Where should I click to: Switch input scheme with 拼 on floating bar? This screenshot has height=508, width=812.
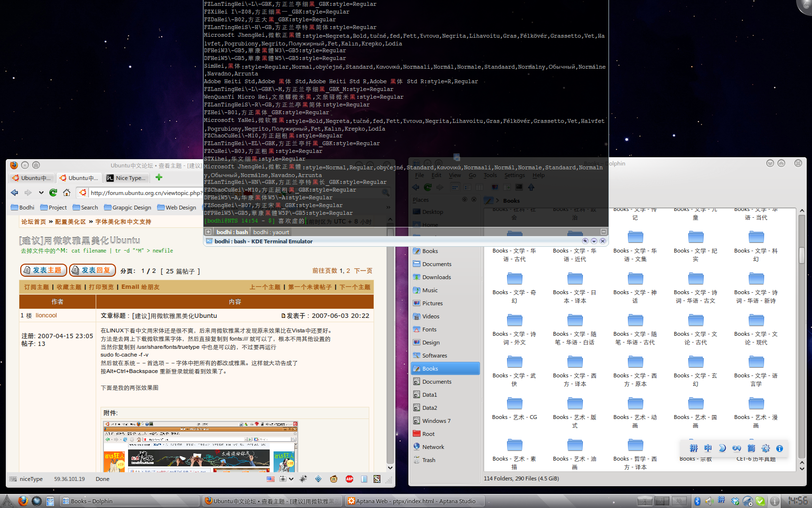tap(694, 448)
